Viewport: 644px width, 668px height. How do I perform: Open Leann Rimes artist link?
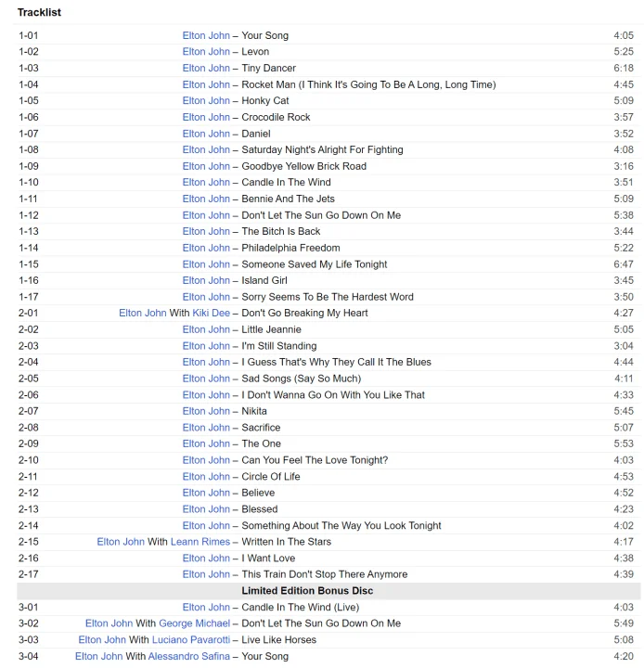[x=200, y=542]
